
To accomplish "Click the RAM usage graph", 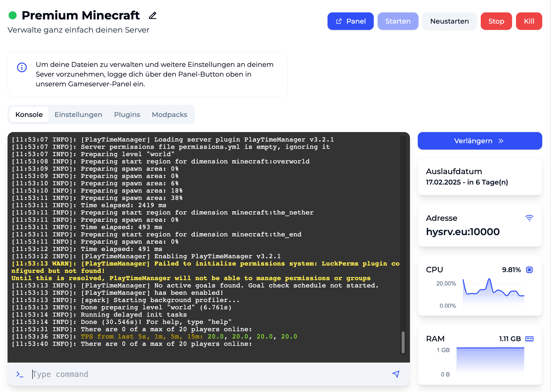I will pos(490,361).
